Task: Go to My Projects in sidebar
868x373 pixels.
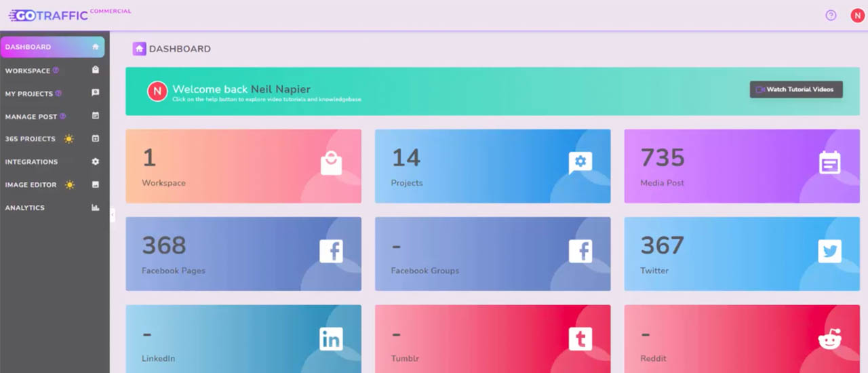Action: (52, 93)
